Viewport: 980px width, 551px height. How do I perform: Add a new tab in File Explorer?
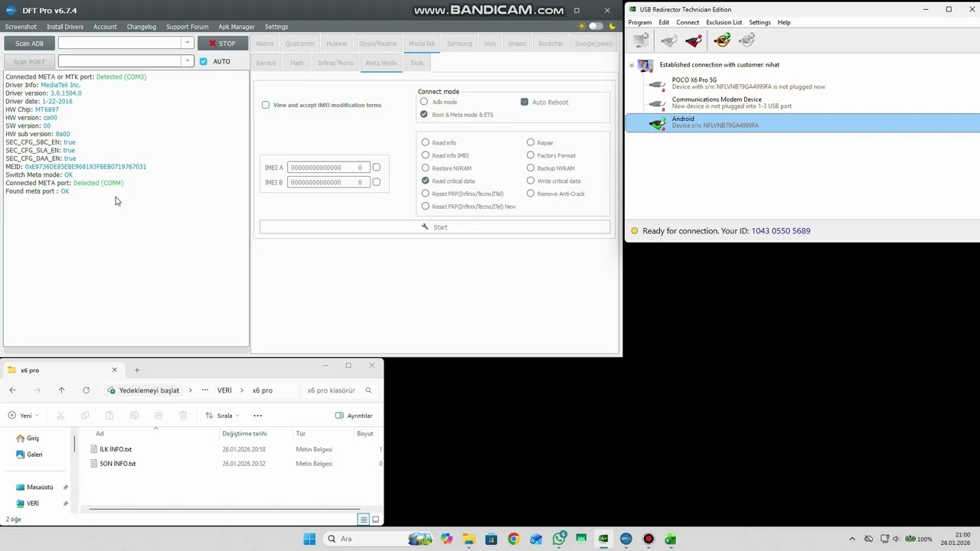point(137,370)
